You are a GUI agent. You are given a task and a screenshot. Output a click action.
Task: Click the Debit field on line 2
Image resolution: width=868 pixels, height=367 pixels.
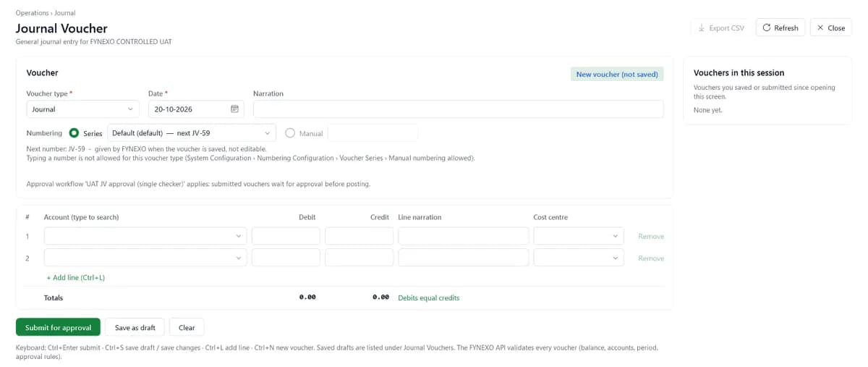pos(286,258)
